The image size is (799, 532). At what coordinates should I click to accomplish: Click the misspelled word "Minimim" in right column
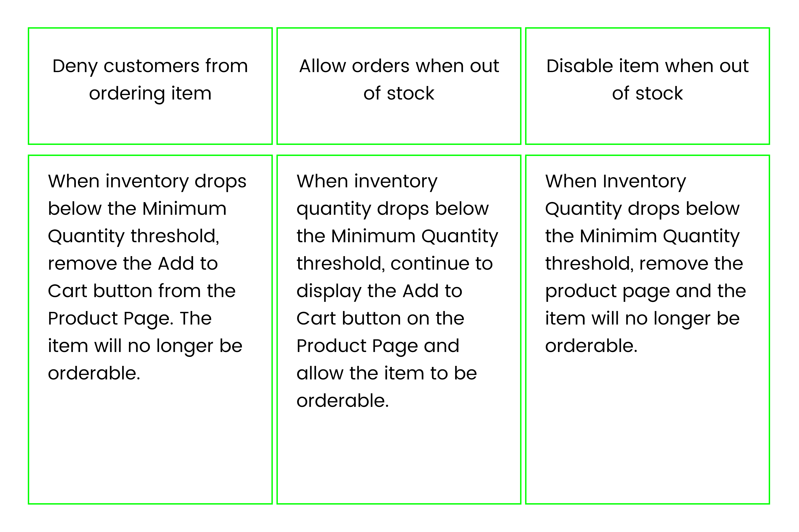tap(618, 236)
